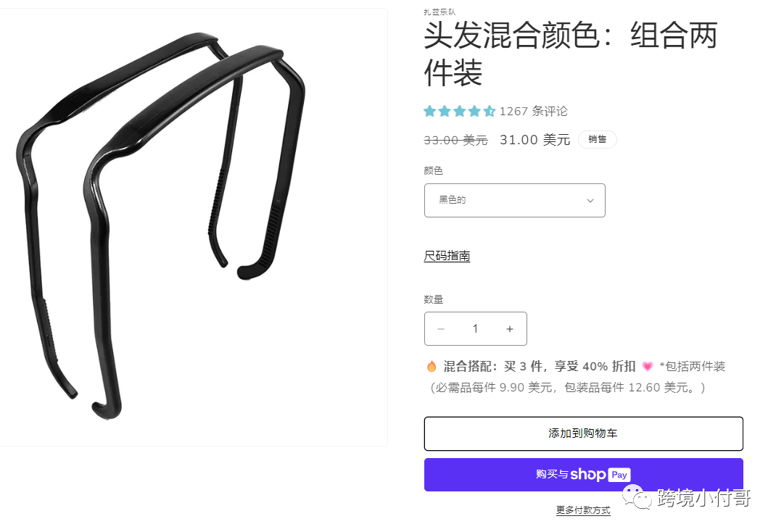The height and width of the screenshot is (532, 776).
Task: Click the crossed-out 33.00 美元 price
Action: coord(455,141)
